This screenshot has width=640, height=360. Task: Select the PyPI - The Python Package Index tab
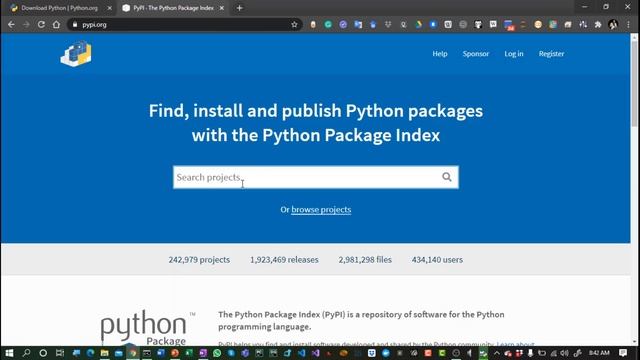click(x=173, y=8)
